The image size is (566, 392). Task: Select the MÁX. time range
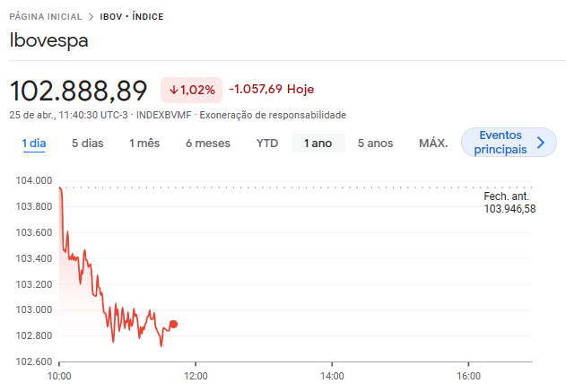tap(433, 143)
